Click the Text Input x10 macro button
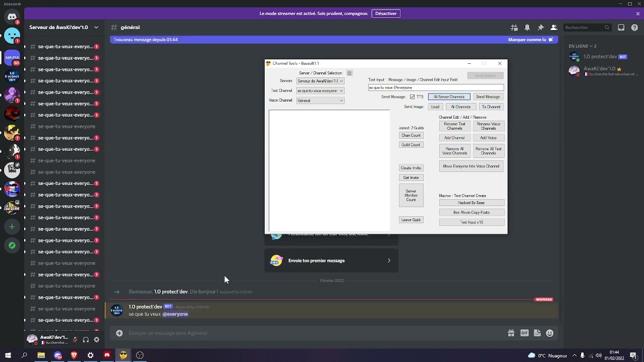644x362 pixels. 471,222
